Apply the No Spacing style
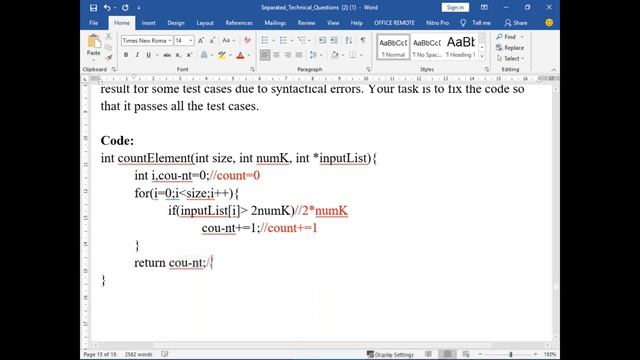The image size is (640, 360). click(x=427, y=47)
